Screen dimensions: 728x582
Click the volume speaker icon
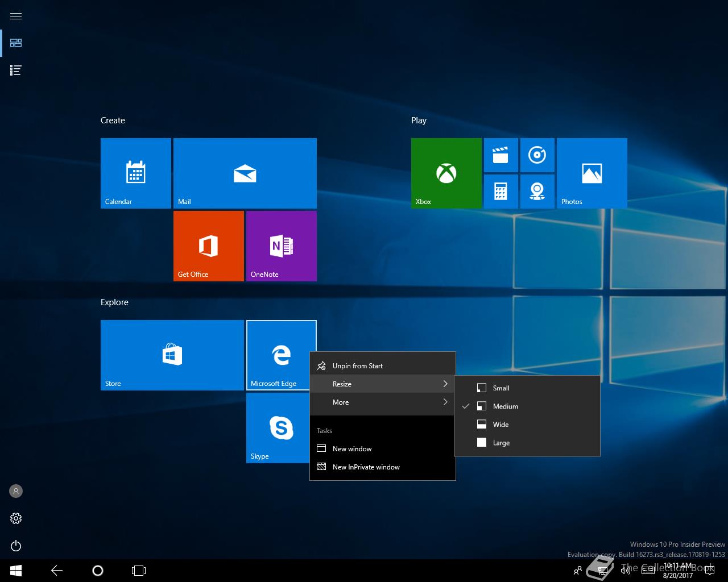(625, 571)
